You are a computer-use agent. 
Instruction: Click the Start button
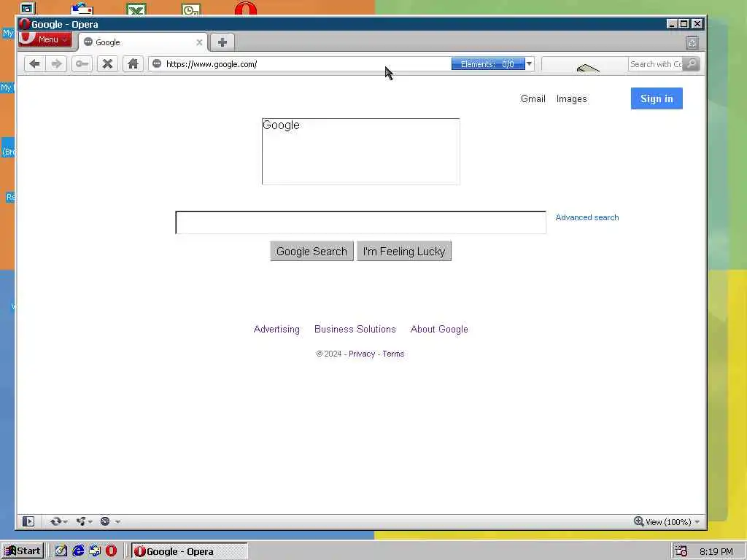click(23, 551)
